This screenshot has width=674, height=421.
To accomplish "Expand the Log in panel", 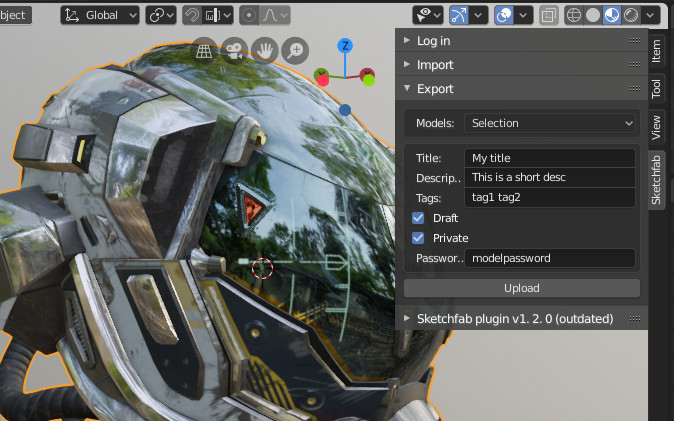I will tap(432, 41).
